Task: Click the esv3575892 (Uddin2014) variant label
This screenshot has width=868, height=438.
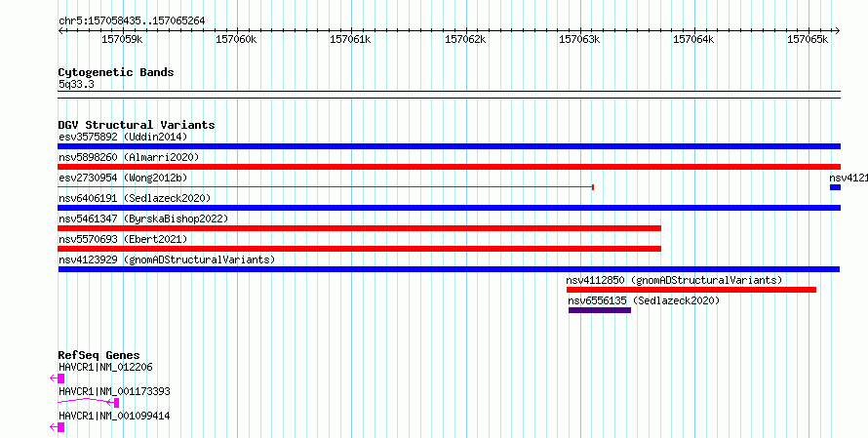Action: click(123, 137)
